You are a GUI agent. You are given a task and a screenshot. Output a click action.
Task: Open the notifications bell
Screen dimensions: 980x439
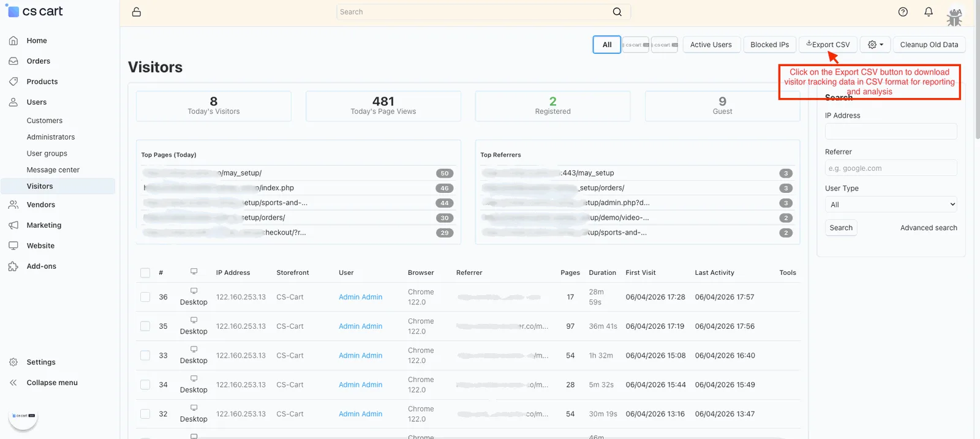click(929, 12)
